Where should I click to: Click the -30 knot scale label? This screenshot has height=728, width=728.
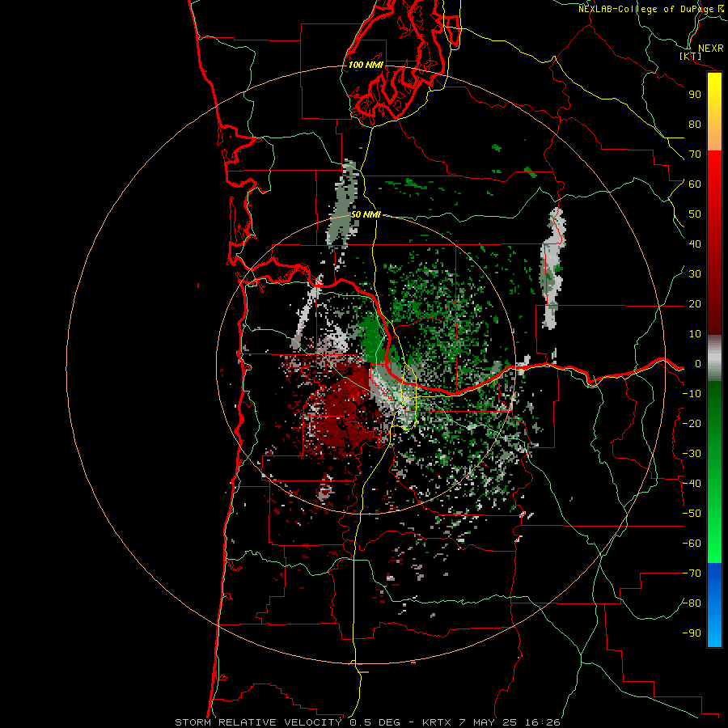[692, 454]
